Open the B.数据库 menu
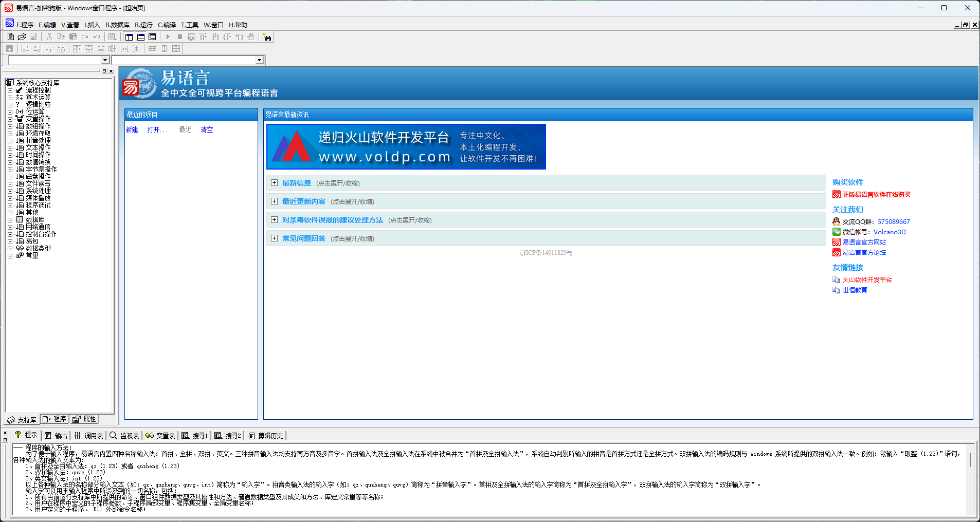The height and width of the screenshot is (522, 980). tap(117, 25)
